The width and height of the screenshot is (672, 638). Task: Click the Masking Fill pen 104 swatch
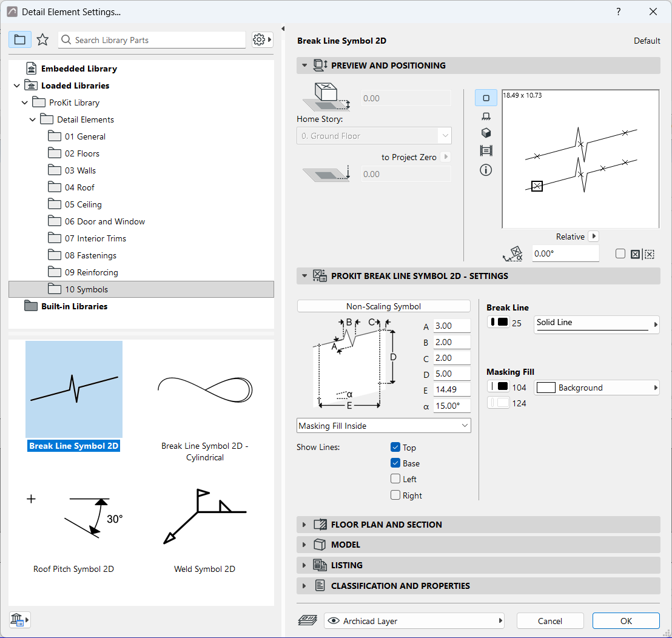pos(499,387)
